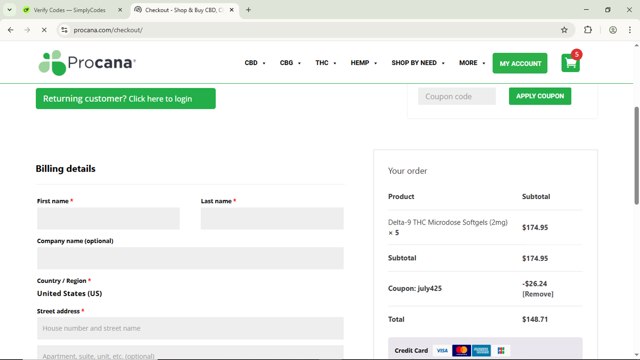Stop loading the page
The image size is (640, 360).
(x=44, y=30)
